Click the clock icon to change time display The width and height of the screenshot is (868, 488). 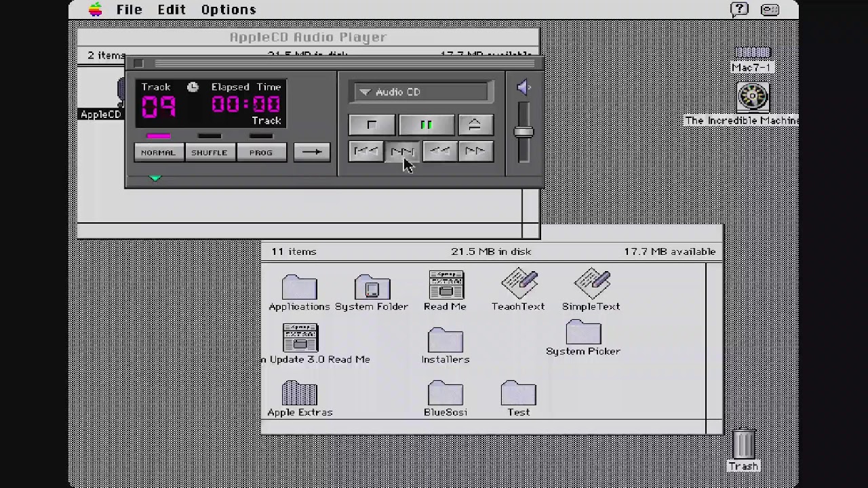[193, 87]
